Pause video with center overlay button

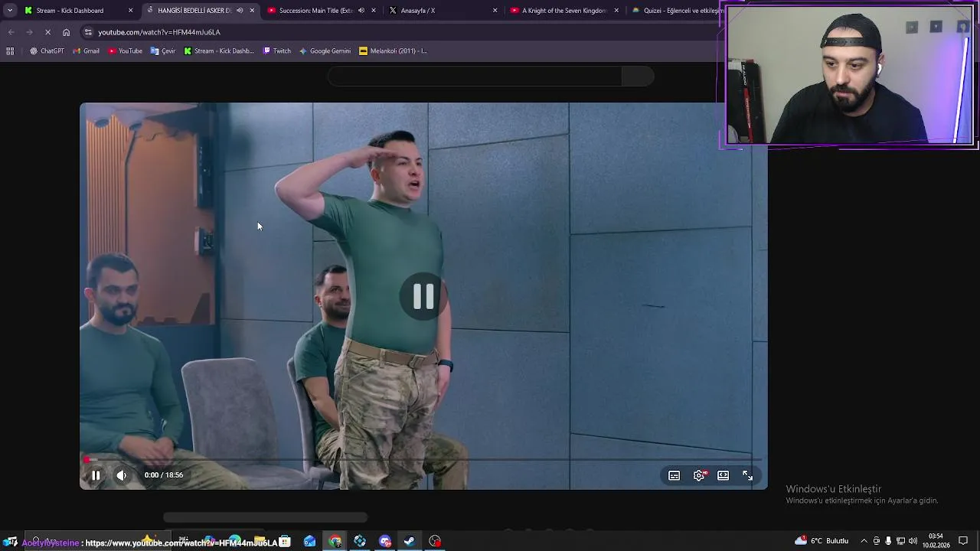423,297
